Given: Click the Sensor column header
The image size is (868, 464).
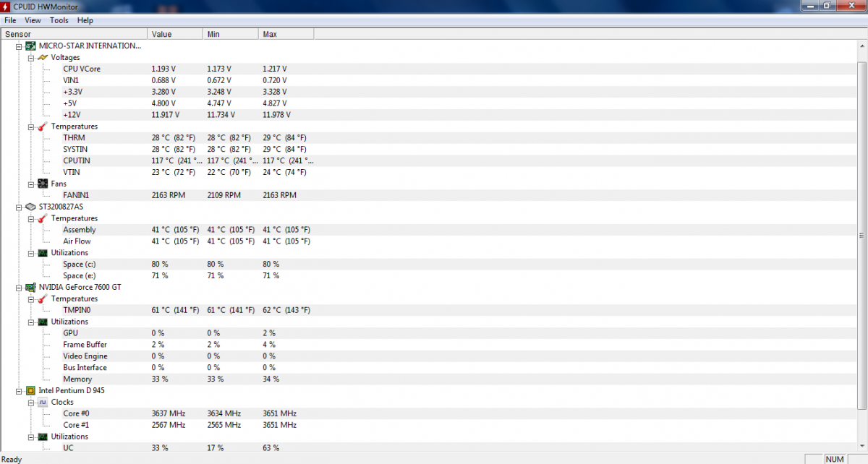Looking at the screenshot, I should (74, 34).
